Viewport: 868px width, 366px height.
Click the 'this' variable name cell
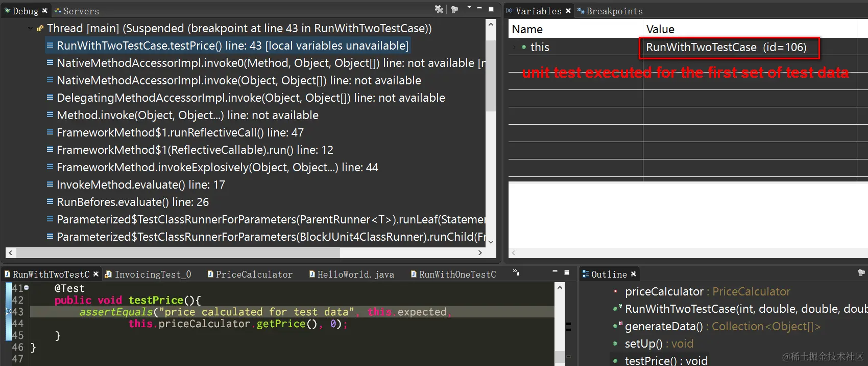[x=540, y=48]
